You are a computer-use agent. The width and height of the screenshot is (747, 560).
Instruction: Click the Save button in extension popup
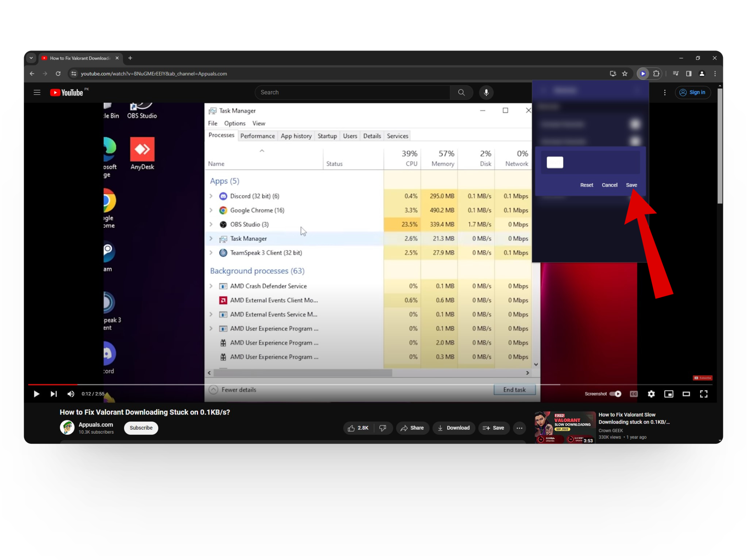click(631, 185)
